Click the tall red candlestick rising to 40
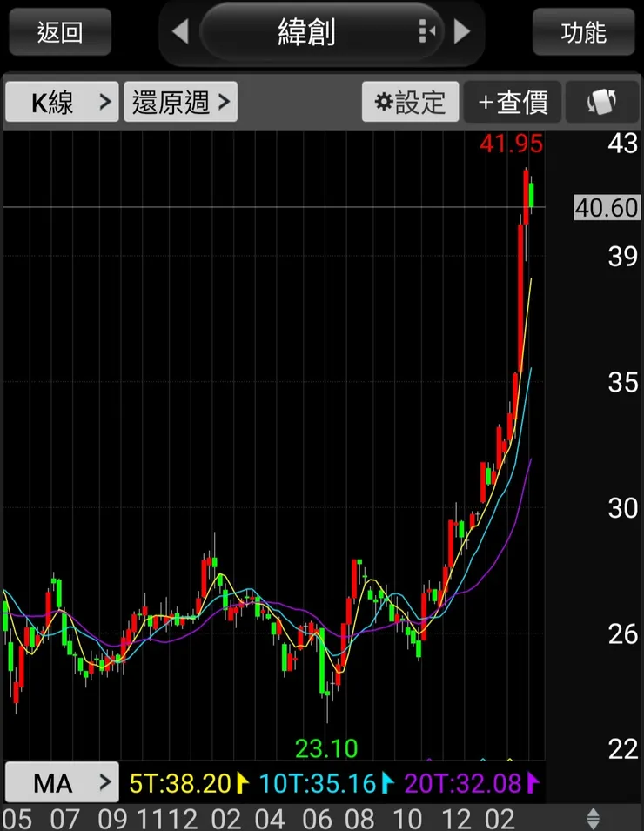 tap(520, 299)
